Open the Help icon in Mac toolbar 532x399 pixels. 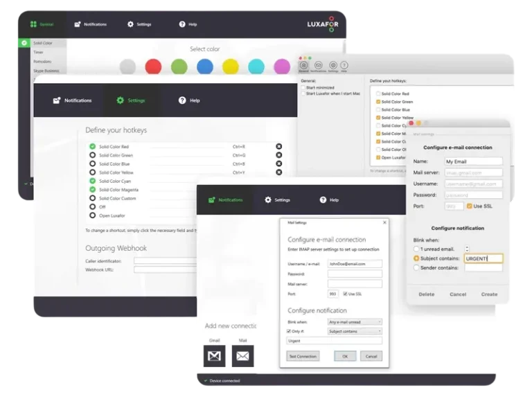pyautogui.click(x=344, y=68)
